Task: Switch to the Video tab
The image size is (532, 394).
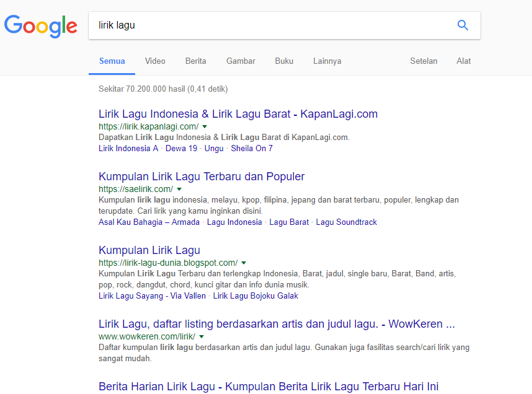Action: click(x=155, y=61)
